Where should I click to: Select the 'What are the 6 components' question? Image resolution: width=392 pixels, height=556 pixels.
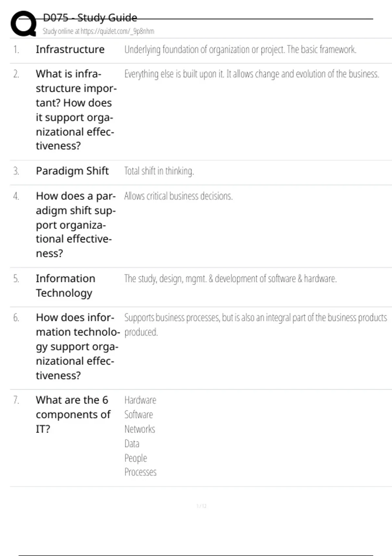(x=73, y=414)
